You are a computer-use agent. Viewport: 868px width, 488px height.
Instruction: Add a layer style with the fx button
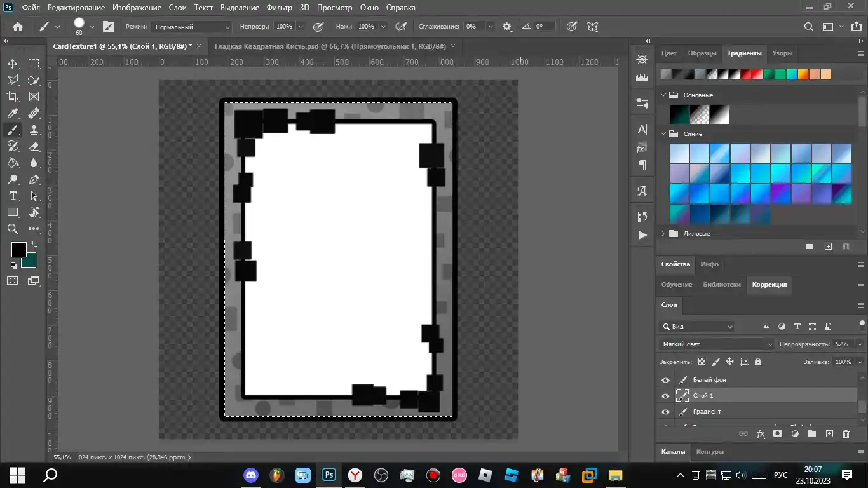tap(761, 434)
